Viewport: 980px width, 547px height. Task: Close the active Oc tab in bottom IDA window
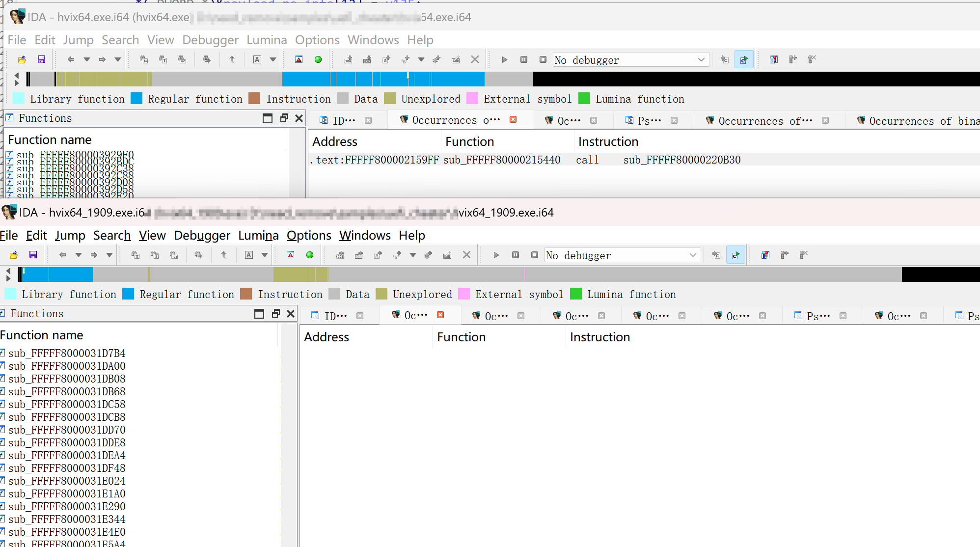tap(440, 315)
